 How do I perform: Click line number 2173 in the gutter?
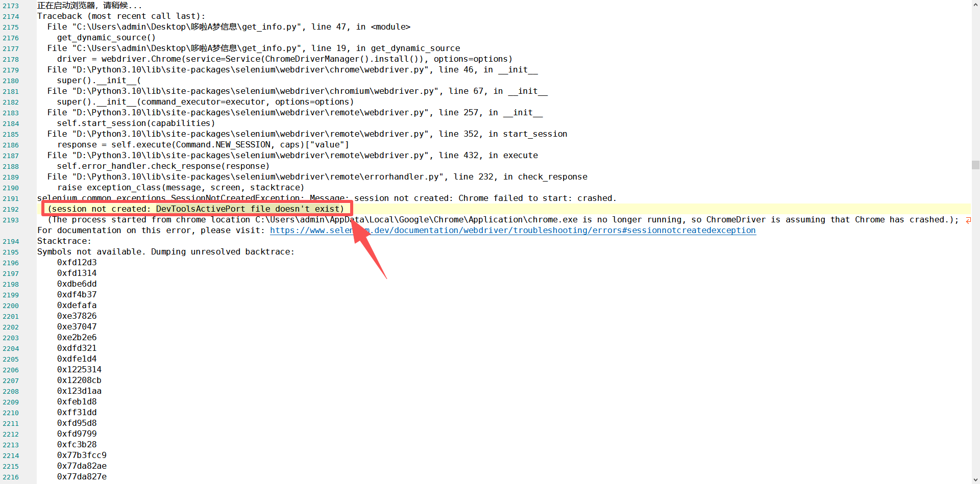coord(11,6)
